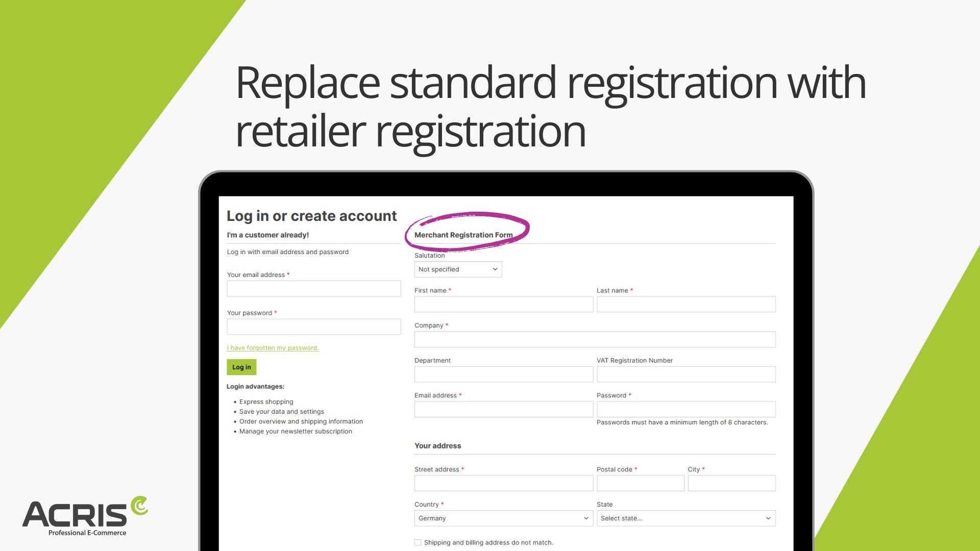
Task: Open the forgotten password link
Action: [x=273, y=348]
